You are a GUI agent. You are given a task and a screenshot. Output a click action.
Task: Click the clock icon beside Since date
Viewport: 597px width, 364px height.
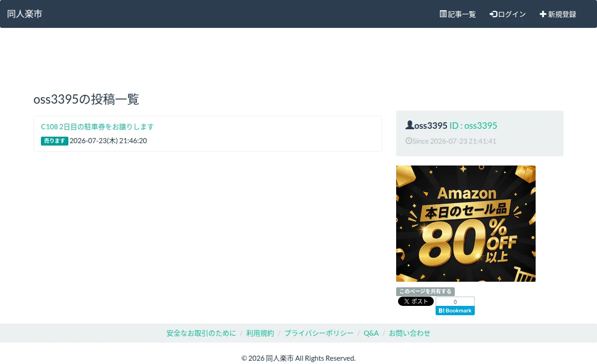pyautogui.click(x=409, y=140)
